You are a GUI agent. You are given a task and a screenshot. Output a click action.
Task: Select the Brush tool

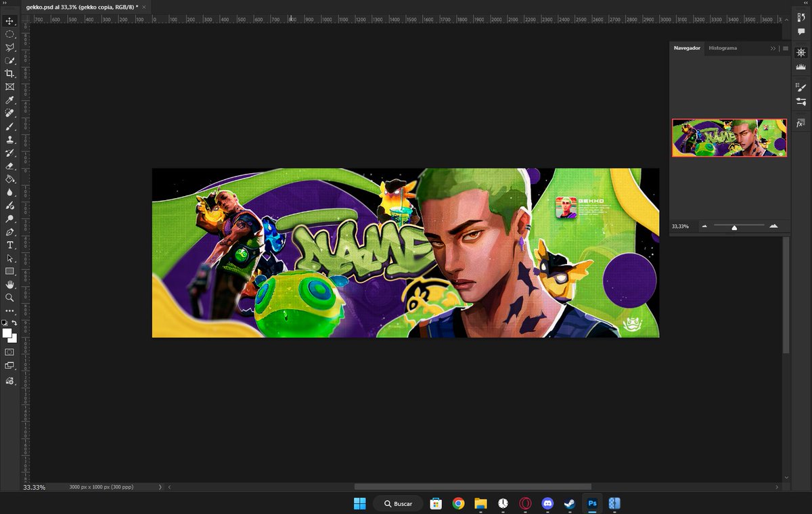click(x=9, y=126)
